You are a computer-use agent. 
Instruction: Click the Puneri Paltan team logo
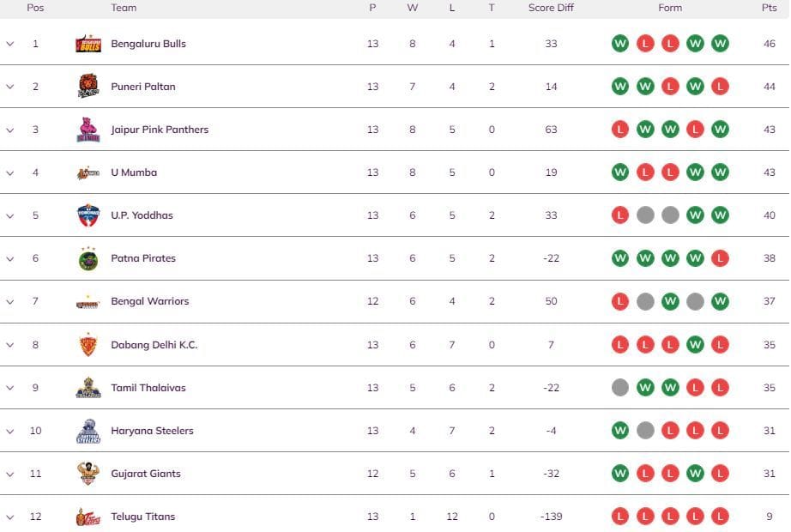(x=88, y=87)
